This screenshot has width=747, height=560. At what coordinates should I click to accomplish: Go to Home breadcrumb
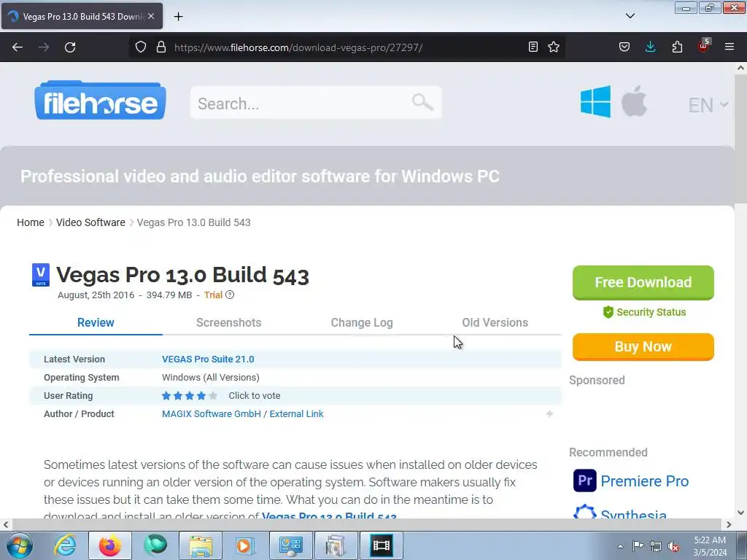click(x=31, y=222)
